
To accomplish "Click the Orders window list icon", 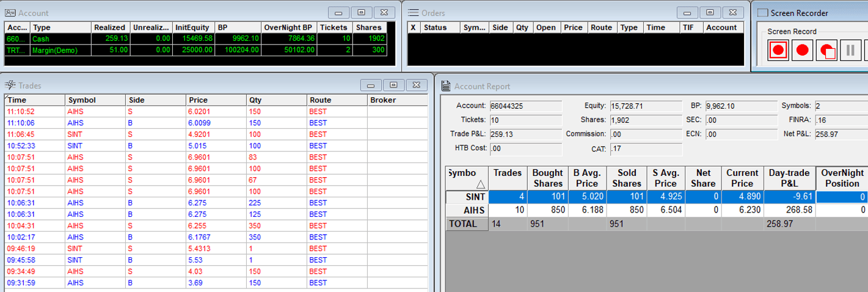I will [413, 13].
